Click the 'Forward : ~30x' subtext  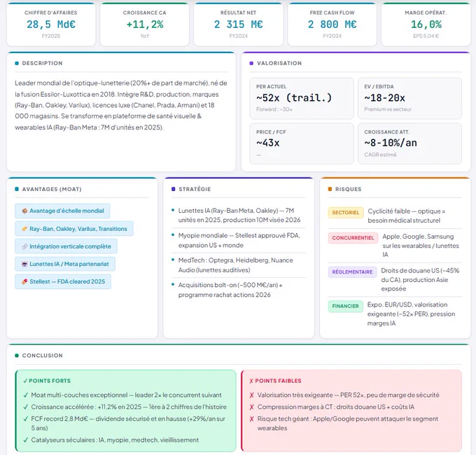pos(274,109)
